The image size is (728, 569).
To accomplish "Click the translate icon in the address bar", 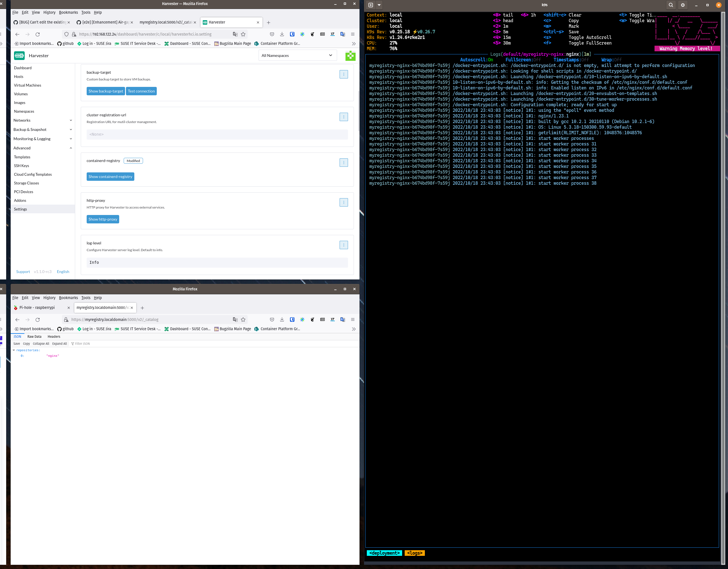I will pyautogui.click(x=235, y=34).
